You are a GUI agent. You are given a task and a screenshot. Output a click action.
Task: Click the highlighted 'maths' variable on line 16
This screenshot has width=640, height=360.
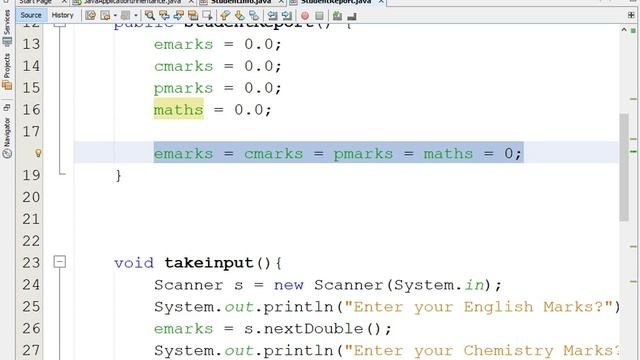[178, 110]
